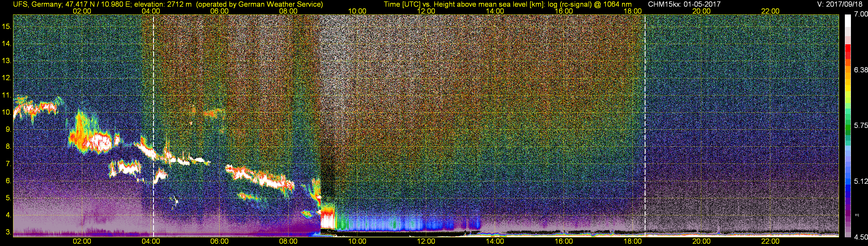Click the 6.38 value on the color scale

(x=861, y=70)
